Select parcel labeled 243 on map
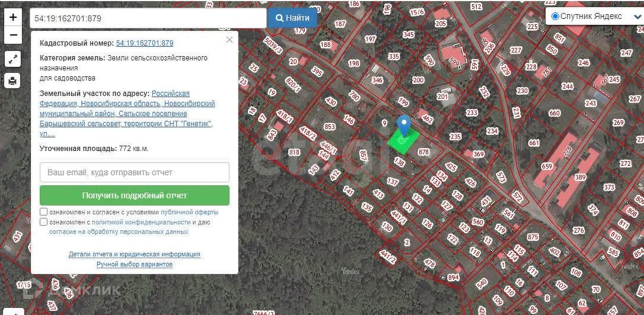 coord(591,104)
